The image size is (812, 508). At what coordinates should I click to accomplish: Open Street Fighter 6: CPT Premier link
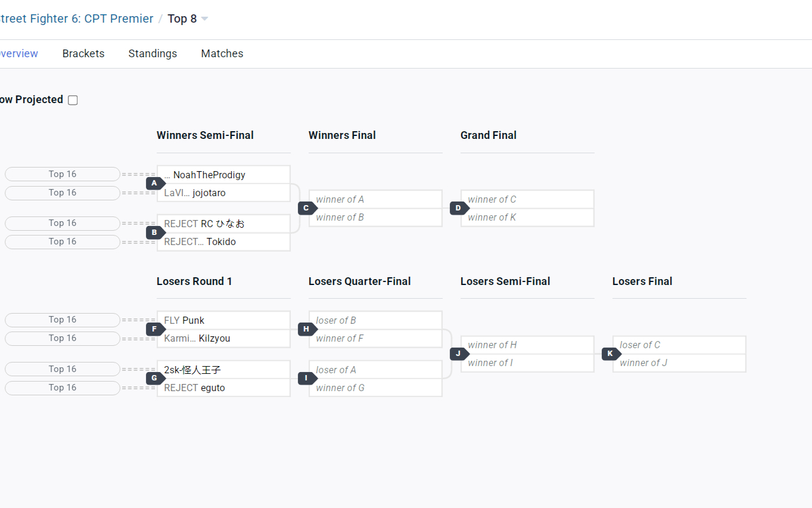pos(76,19)
